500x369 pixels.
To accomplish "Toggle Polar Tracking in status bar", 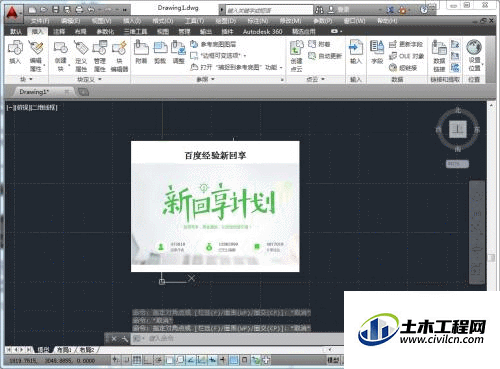I will [x=158, y=360].
